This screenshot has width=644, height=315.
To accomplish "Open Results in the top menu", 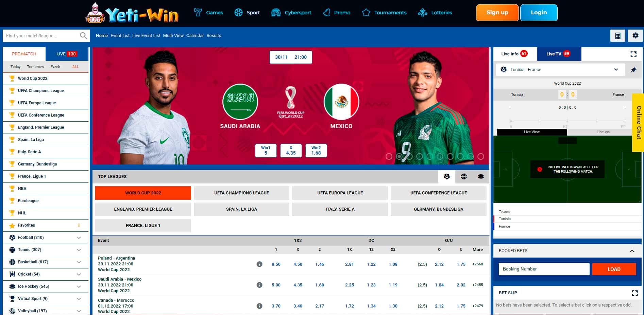I will (x=214, y=36).
